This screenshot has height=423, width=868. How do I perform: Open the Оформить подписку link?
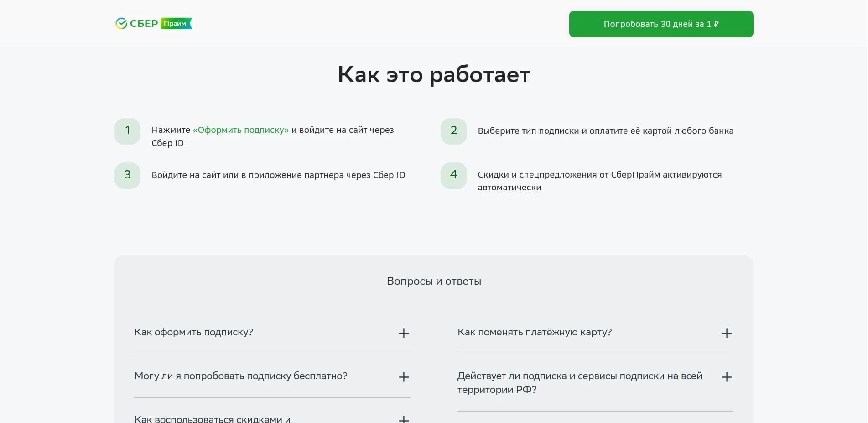[241, 130]
